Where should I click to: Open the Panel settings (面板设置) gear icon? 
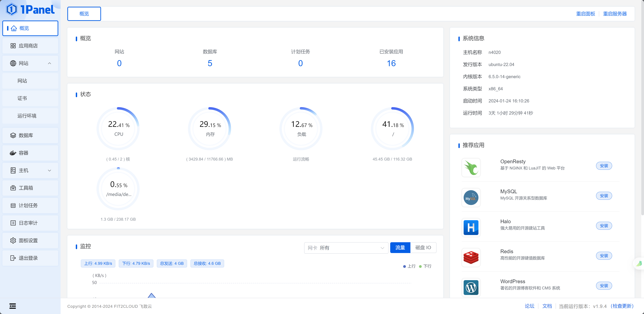point(13,240)
